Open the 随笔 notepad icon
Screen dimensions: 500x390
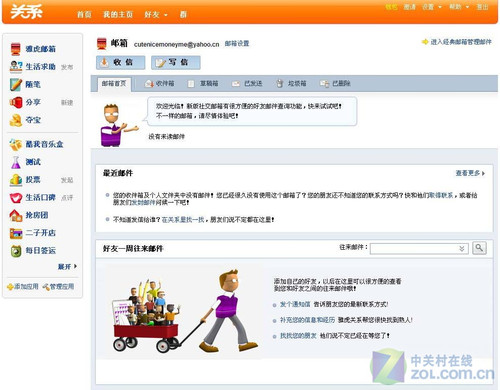point(16,84)
